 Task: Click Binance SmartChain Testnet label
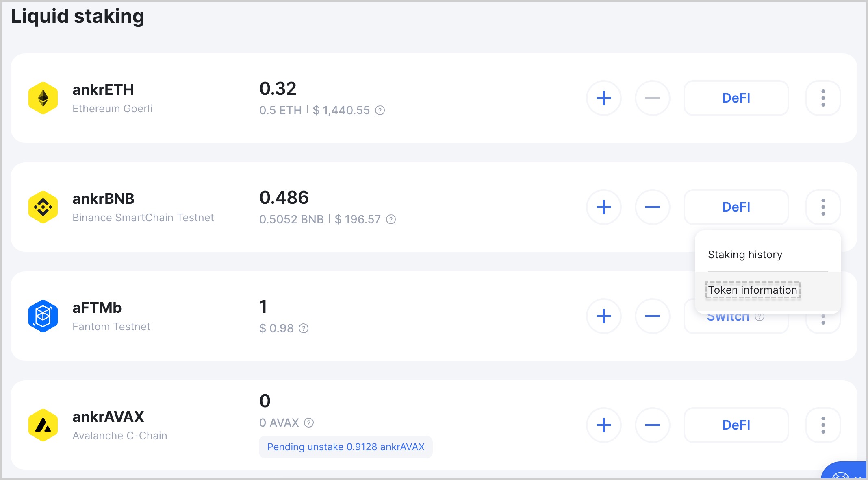click(x=143, y=218)
